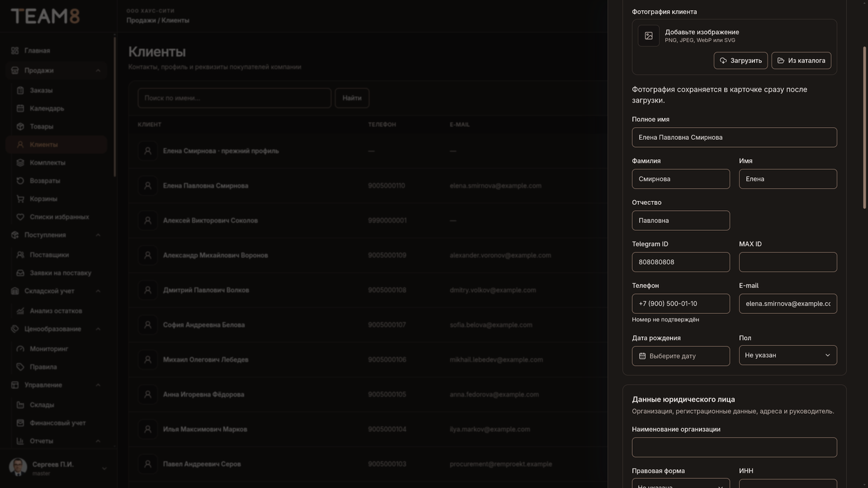Click the Склады icon in sidebar
The width and height of the screenshot is (868, 488).
click(x=20, y=405)
